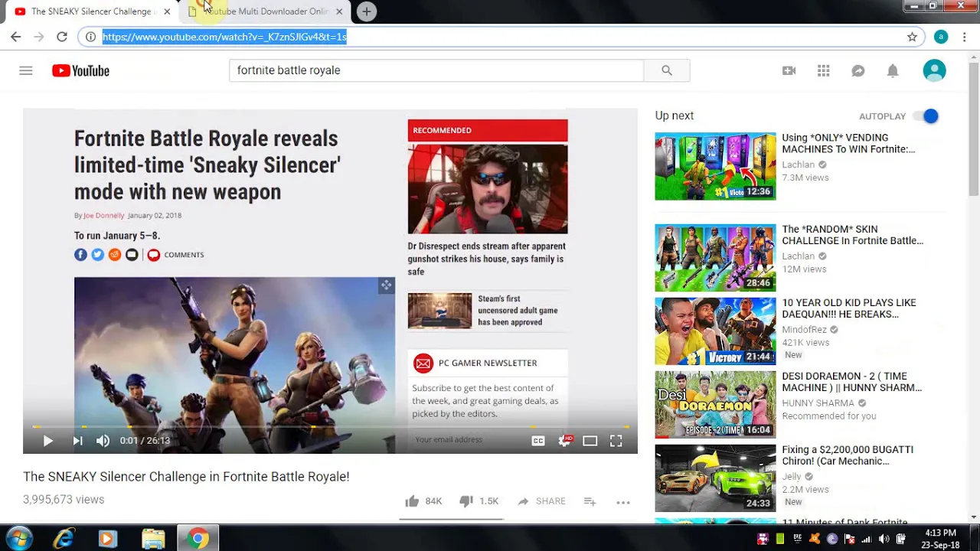This screenshot has height=551, width=980.
Task: Visit HUNNY SHARMA channel name
Action: [818, 403]
